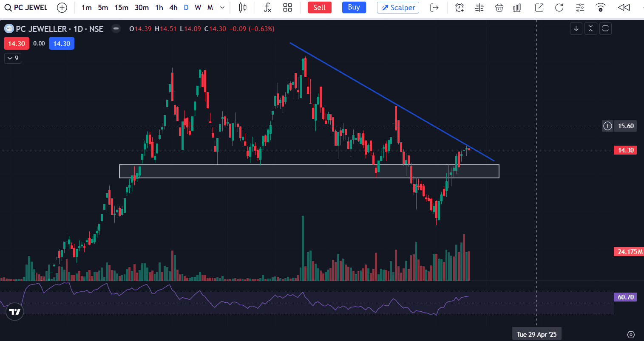Select the weekly W timeframe
The width and height of the screenshot is (644, 341).
click(198, 8)
